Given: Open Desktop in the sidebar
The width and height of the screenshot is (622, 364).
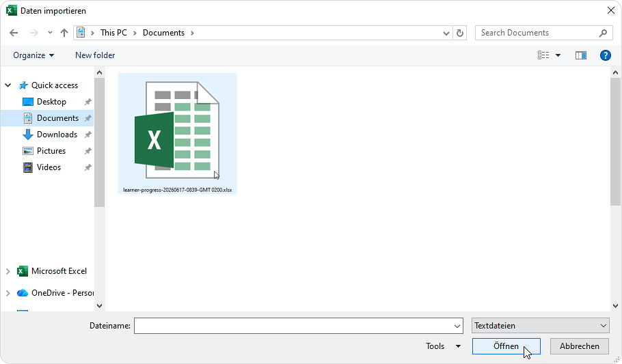Looking at the screenshot, I should coord(51,102).
